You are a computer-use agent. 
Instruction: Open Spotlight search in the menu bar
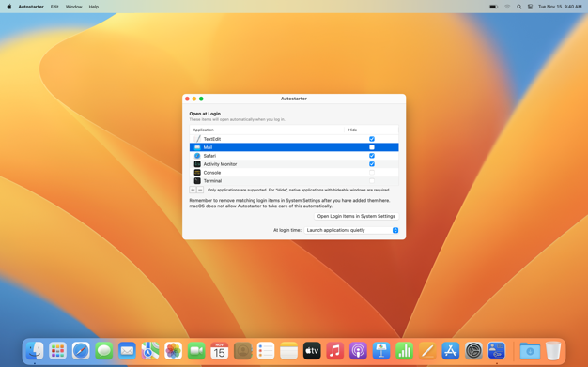click(x=519, y=7)
